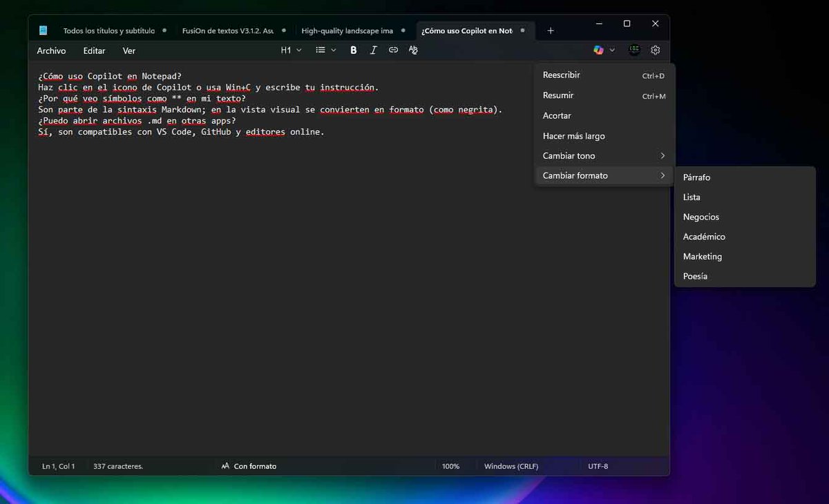Click the Ctrl+M shortcut label

coord(654,96)
